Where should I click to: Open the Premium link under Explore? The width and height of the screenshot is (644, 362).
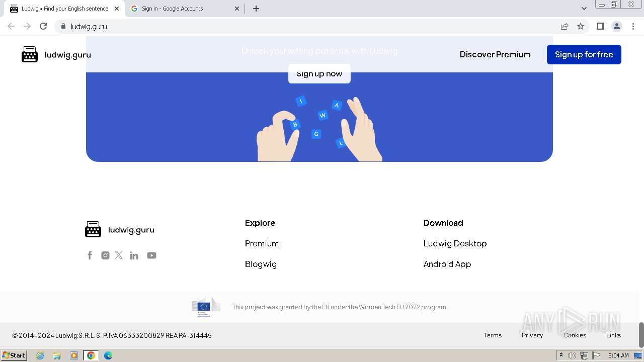(262, 243)
